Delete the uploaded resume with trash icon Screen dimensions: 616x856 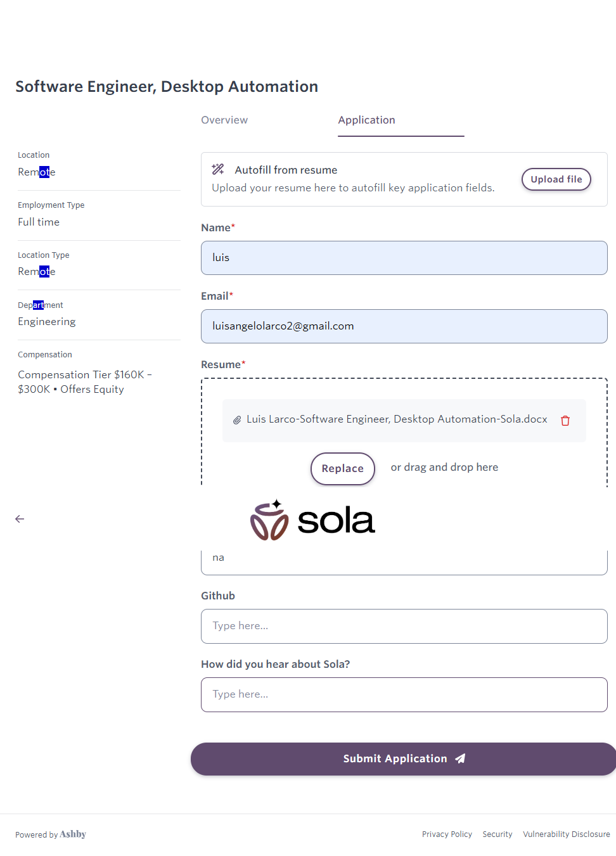[x=565, y=421]
